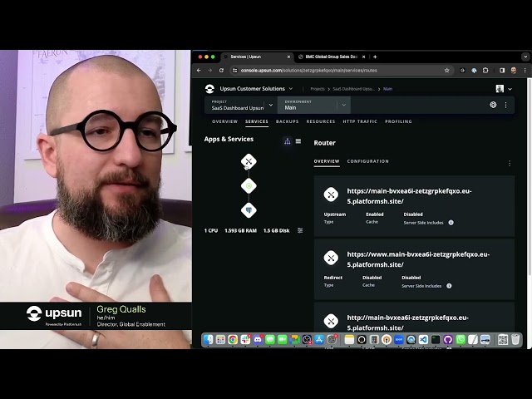Screen dimensions: 532x399
Task: Expand the Environment Main dropdown
Action: [343, 105]
